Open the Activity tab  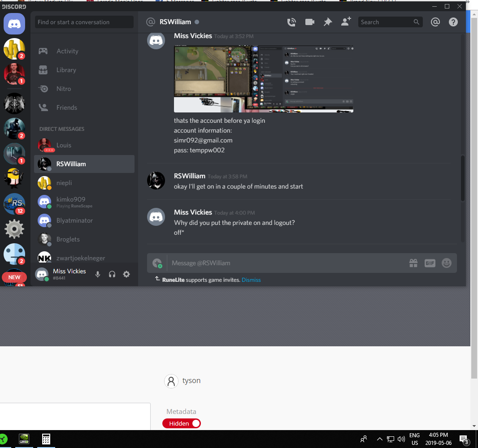pyautogui.click(x=84, y=51)
